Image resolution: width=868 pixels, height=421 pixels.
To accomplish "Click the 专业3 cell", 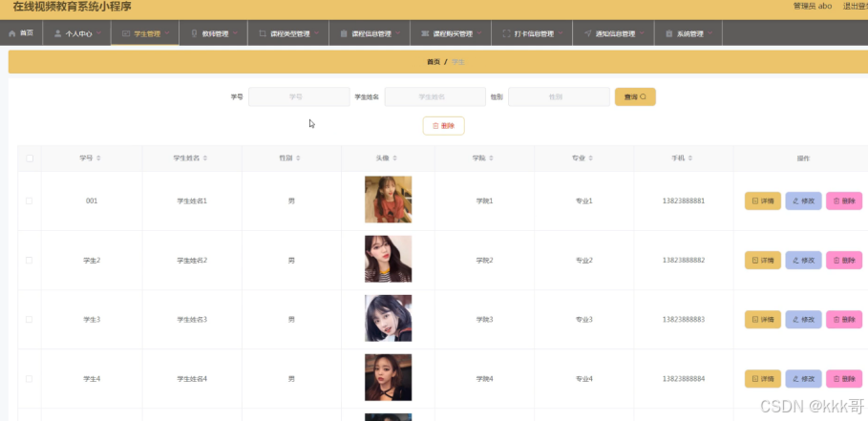I will tap(584, 319).
